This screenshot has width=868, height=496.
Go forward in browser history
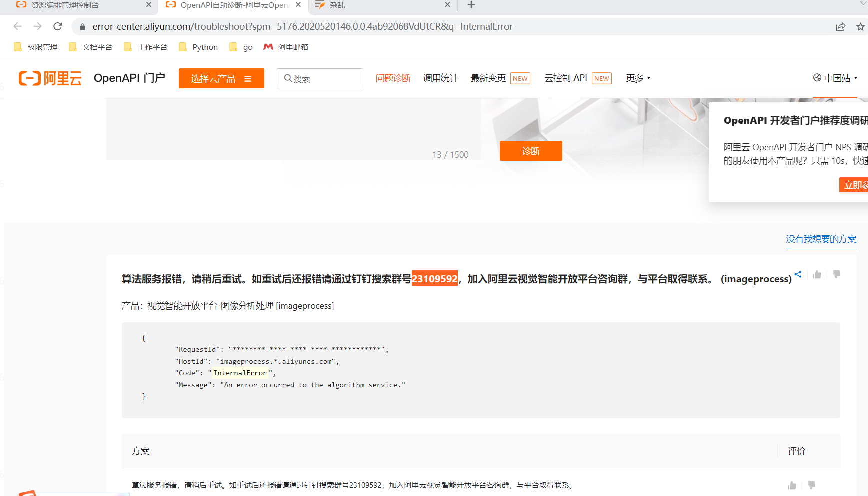coord(37,26)
